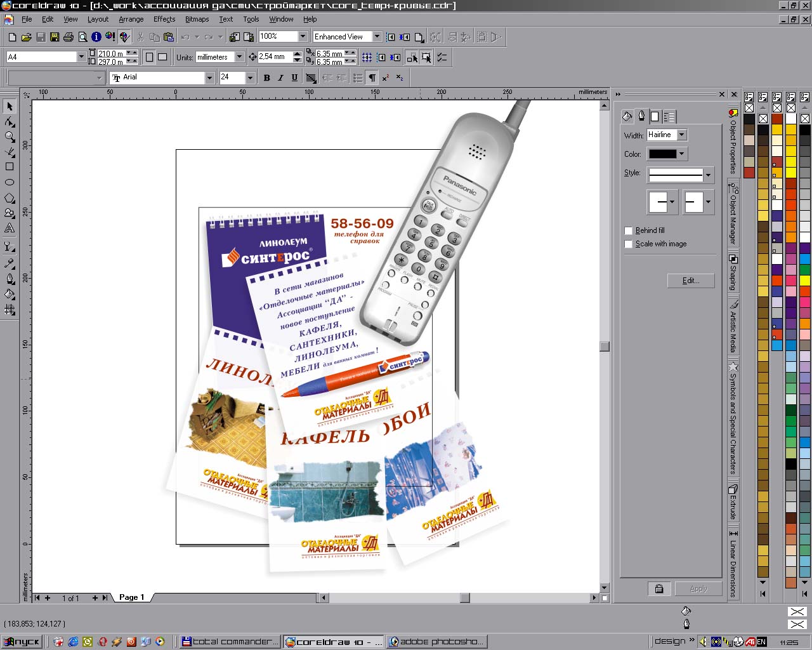The width and height of the screenshot is (812, 650).
Task: Toggle Underline formatting
Action: 294,77
